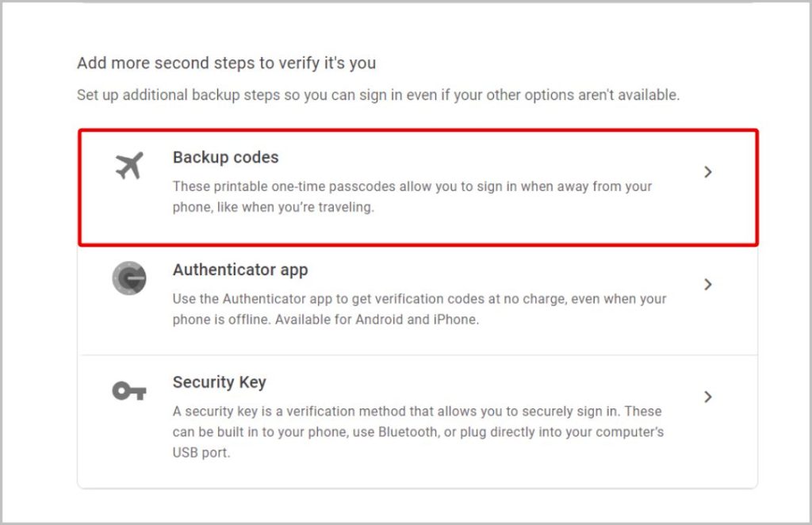
Task: Click the 'Add more second steps' heading
Action: click(226, 63)
